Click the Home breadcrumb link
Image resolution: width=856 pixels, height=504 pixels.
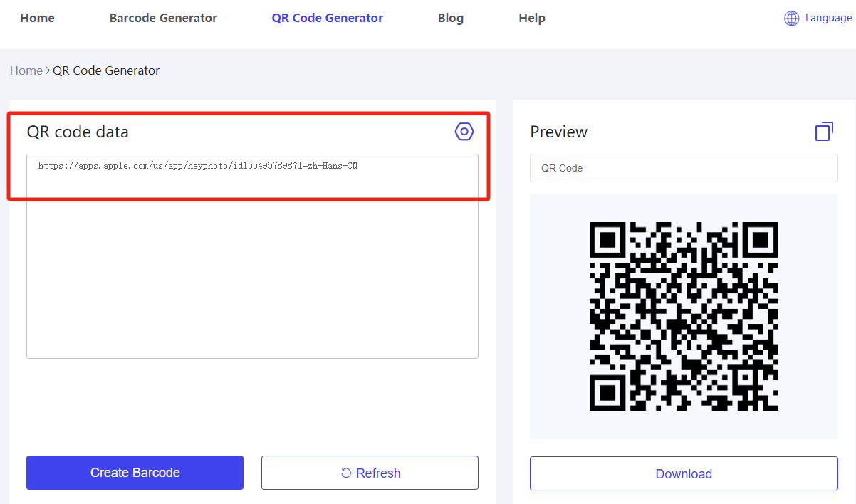[26, 70]
